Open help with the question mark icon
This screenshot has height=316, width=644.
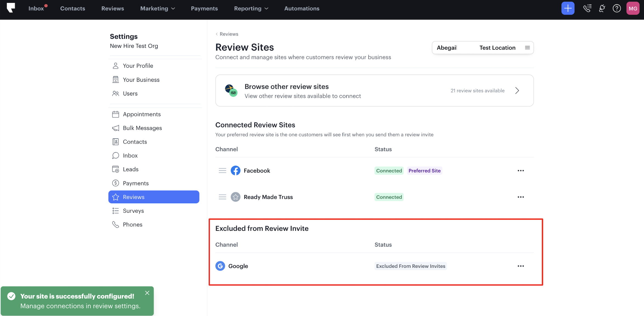coord(617,8)
